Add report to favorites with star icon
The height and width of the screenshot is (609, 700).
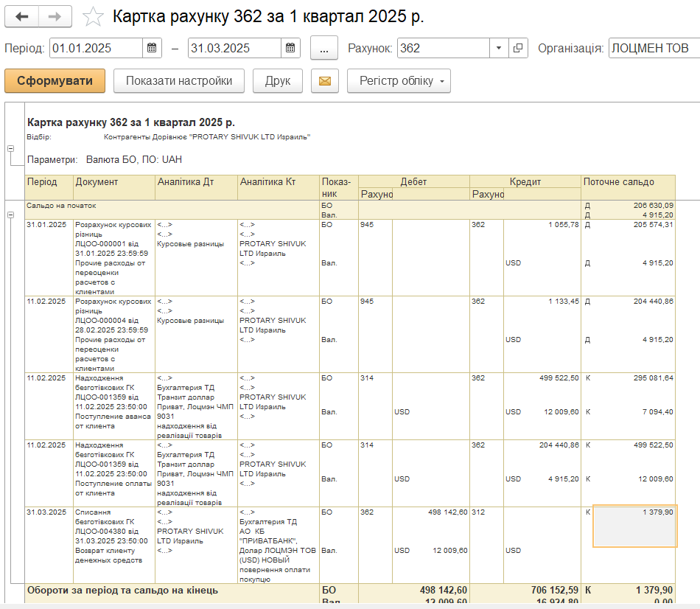(x=93, y=16)
